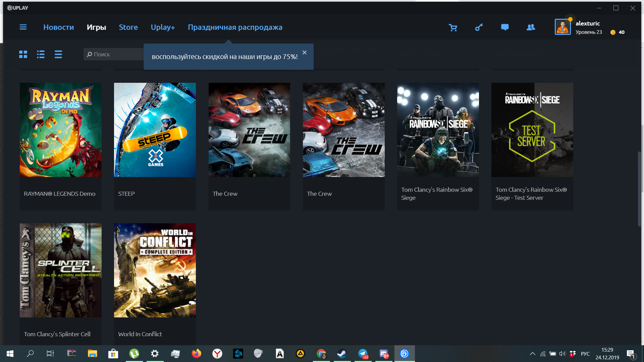Open uTorrent from taskbar
The image size is (644, 362).
pos(134,354)
